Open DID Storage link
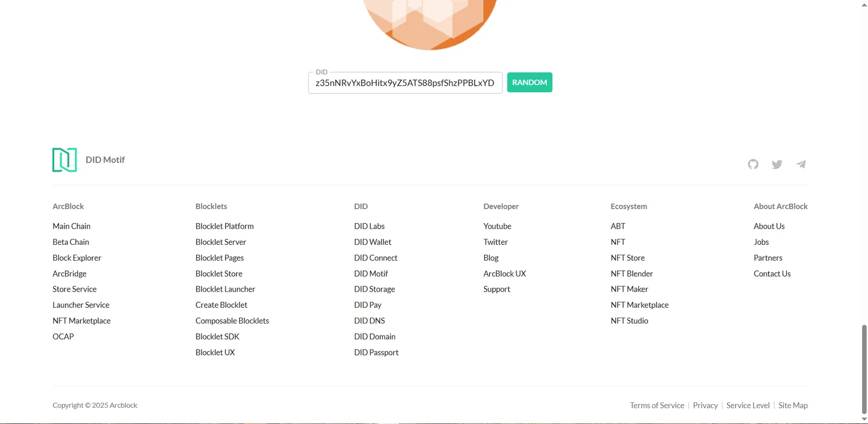Image resolution: width=868 pixels, height=424 pixels. coord(374,289)
